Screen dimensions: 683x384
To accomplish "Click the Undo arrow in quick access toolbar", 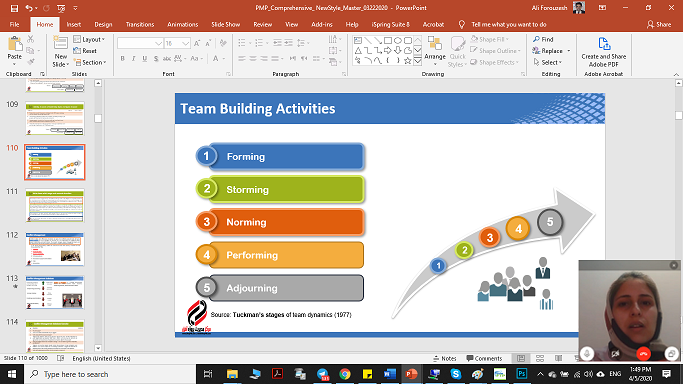I will pos(28,8).
